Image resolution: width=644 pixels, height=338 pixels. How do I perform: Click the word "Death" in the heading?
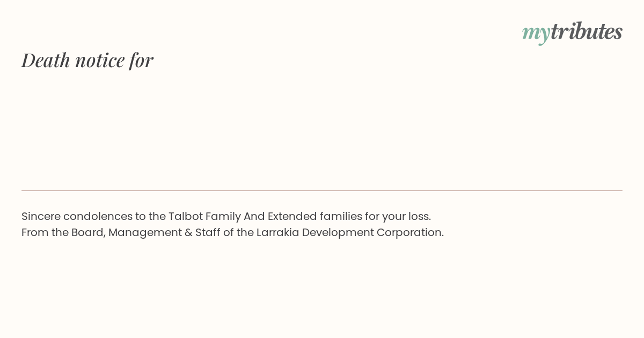coord(46,60)
